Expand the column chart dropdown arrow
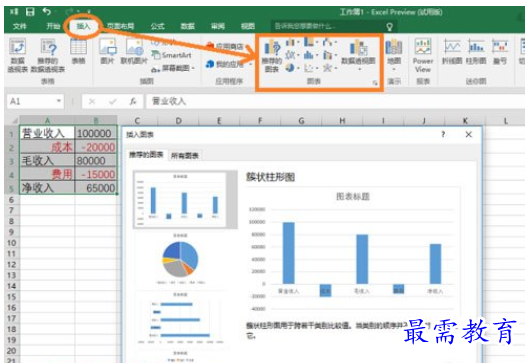Image resolution: width=525 pixels, height=363 pixels. [x=298, y=43]
